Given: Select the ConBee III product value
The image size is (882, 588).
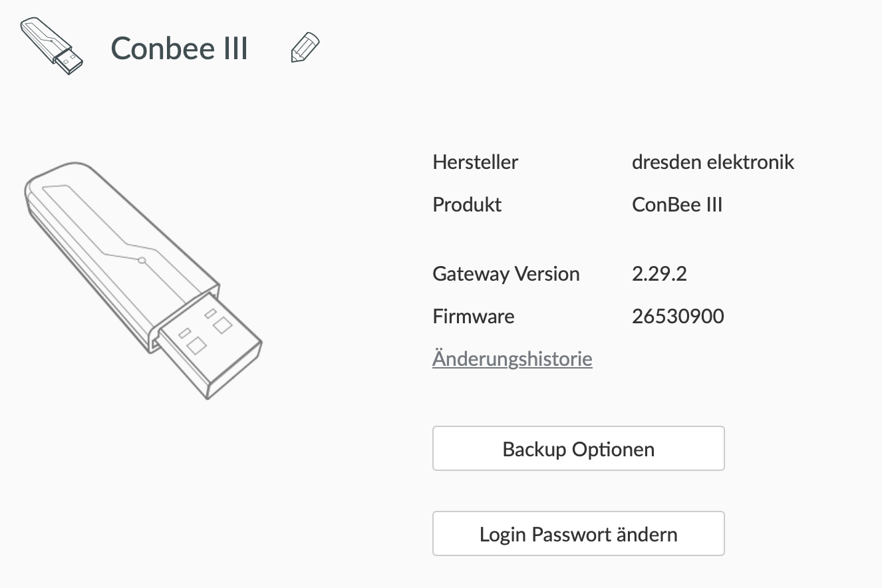Looking at the screenshot, I should [x=677, y=204].
